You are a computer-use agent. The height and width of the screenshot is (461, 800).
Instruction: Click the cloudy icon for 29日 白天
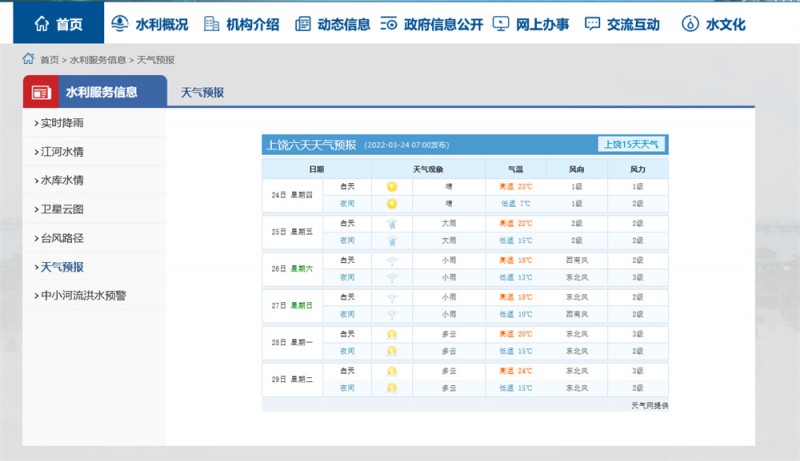(x=392, y=371)
